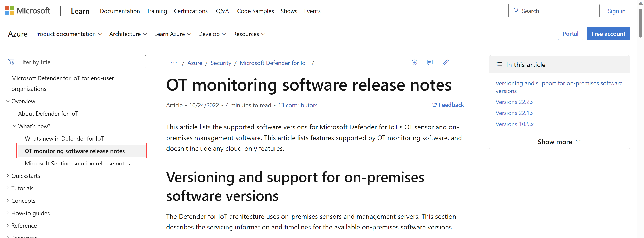Go to Training

pyautogui.click(x=157, y=11)
